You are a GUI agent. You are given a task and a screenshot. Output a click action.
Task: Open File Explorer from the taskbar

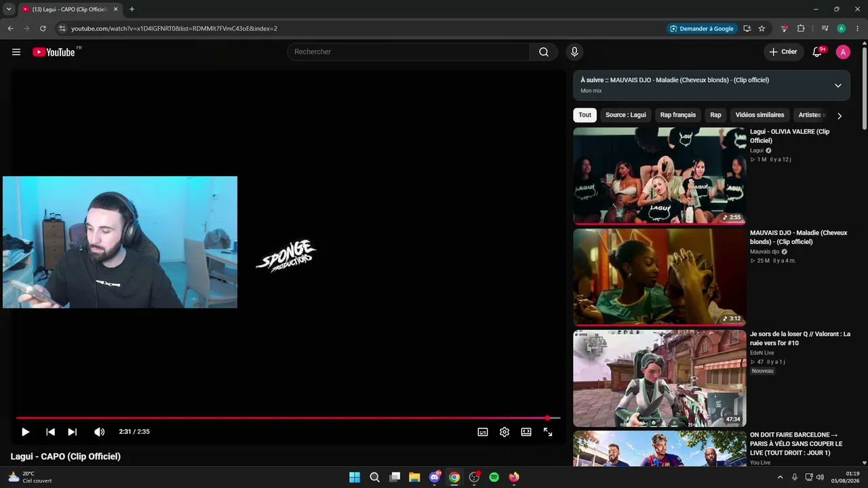414,477
